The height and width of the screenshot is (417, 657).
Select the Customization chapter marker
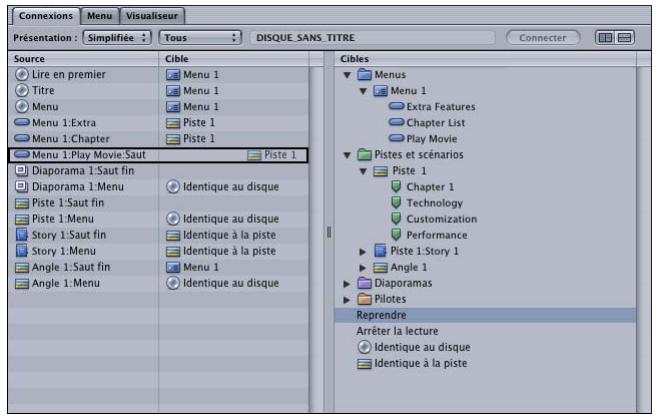click(x=434, y=219)
